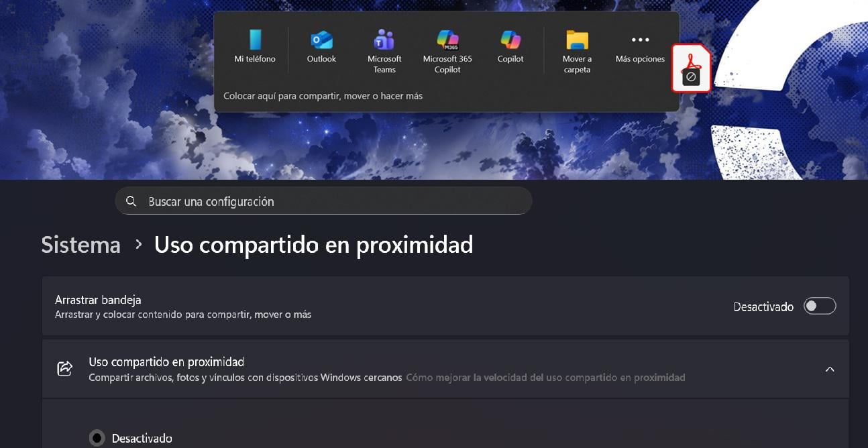Click the breadcrumb chevron after Sistema
This screenshot has width=868, height=448.
click(139, 245)
